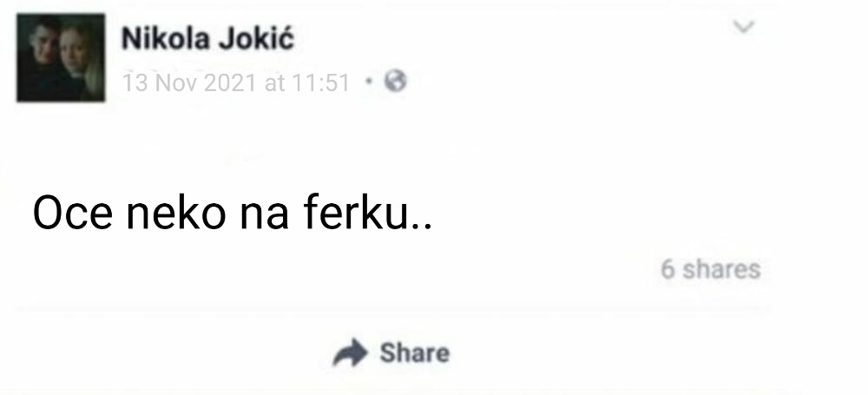The image size is (868, 395).
Task: Click the word ferku in the post
Action: pos(355,212)
